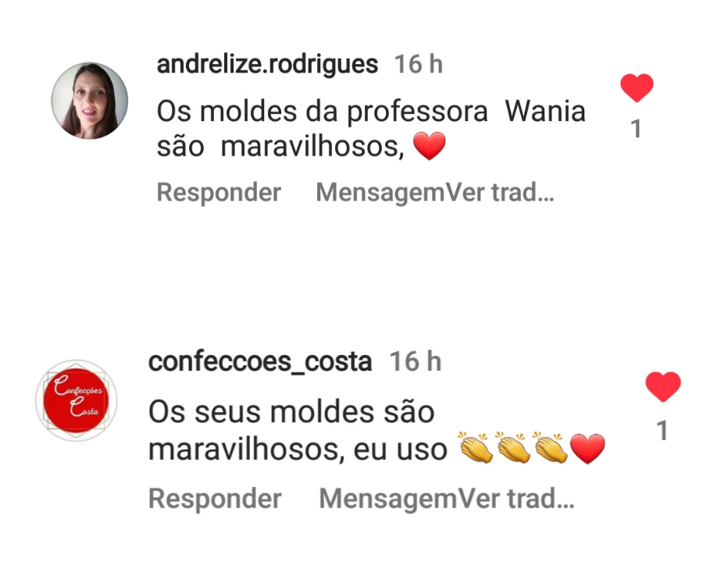
Task: Open the andrelize.rodrigues username link
Action: [x=267, y=64]
